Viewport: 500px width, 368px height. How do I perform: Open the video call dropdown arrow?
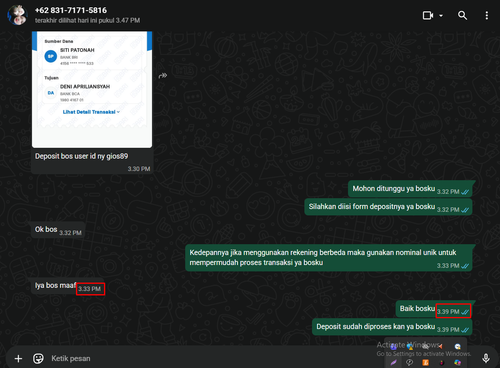(441, 16)
